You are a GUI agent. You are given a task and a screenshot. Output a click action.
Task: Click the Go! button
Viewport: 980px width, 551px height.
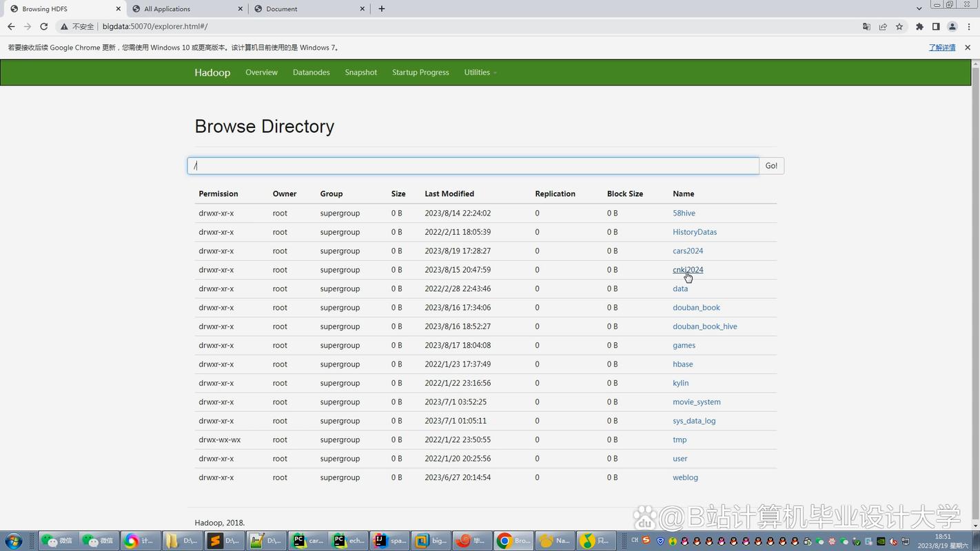pos(770,165)
